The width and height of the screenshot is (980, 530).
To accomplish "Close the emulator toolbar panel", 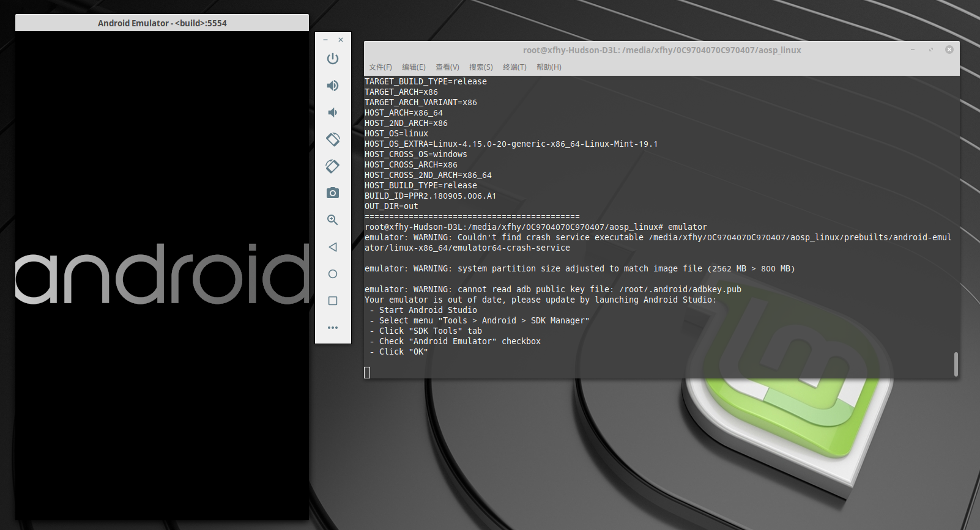I will click(x=341, y=40).
